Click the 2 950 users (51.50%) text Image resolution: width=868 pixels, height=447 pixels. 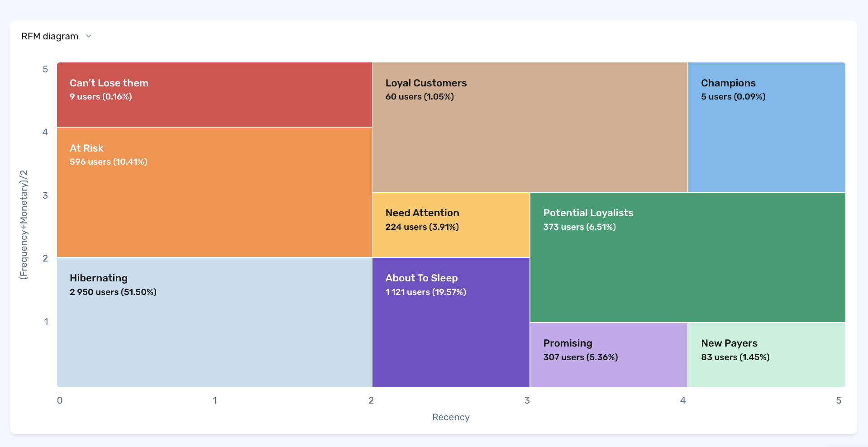113,292
